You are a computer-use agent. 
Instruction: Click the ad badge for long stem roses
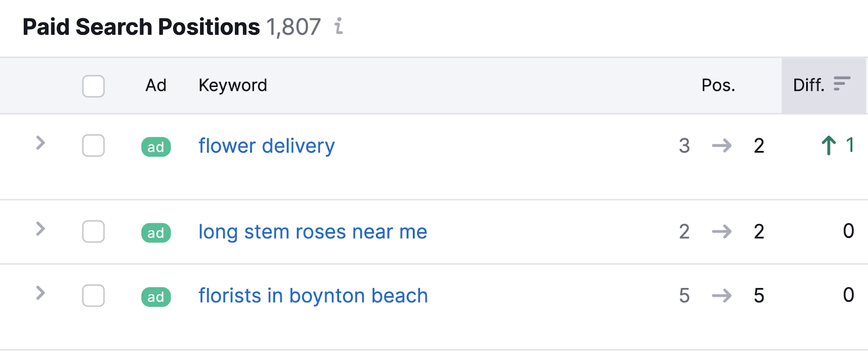(x=156, y=232)
